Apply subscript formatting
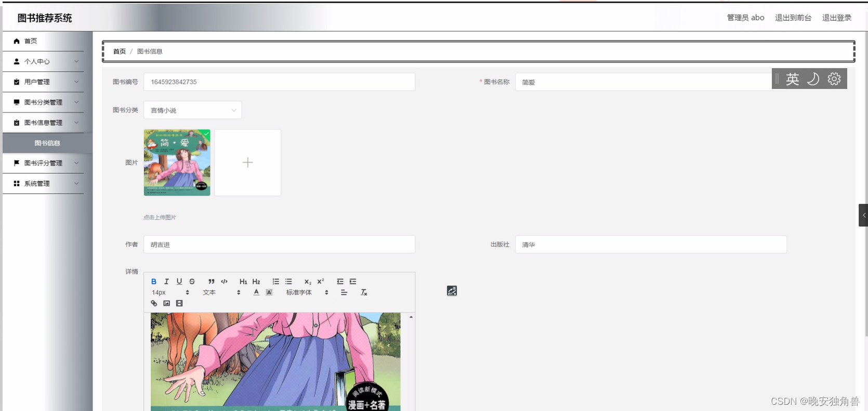Viewport: 868px width, 411px height. tap(308, 281)
